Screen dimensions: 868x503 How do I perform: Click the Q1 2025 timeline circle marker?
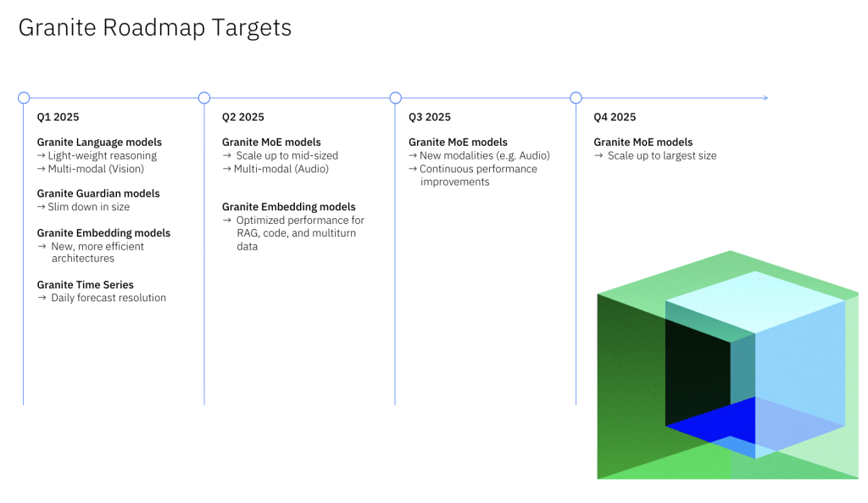click(24, 98)
